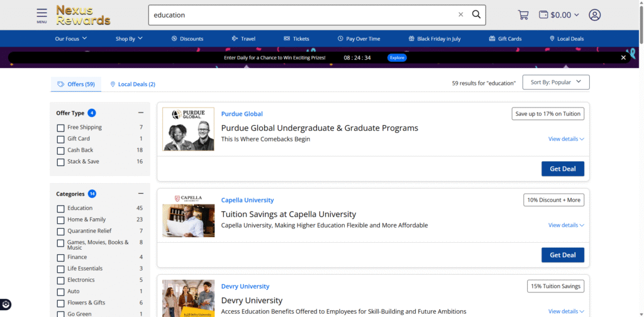Switch to the Offers (59) tab

76,84
